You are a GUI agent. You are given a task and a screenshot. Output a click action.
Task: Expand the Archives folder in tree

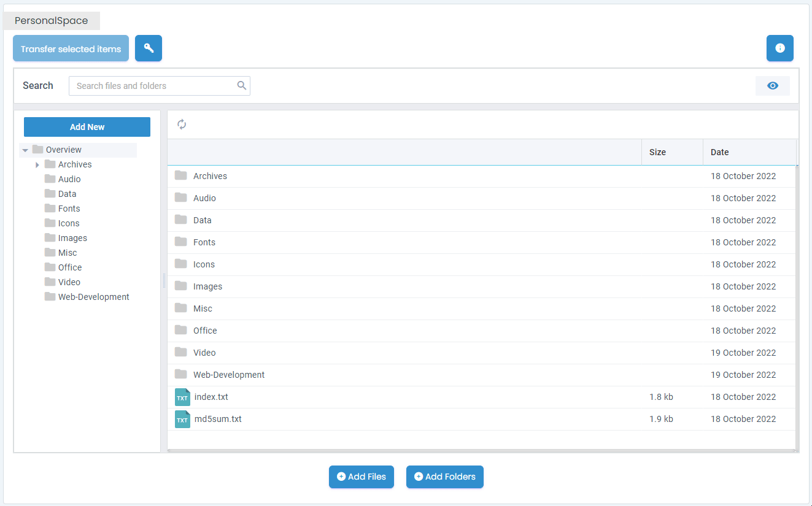(x=37, y=164)
